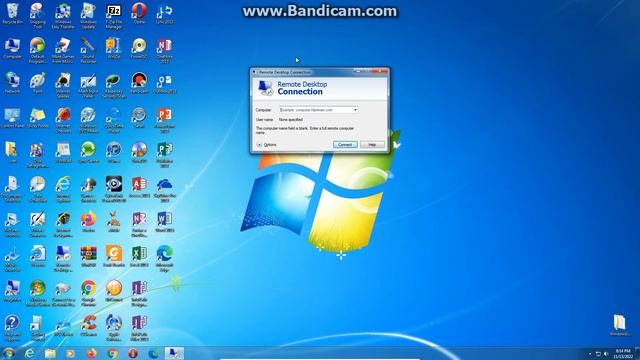Select the Paint desktop shortcut
Screen dimensions: 640x360
38,83
